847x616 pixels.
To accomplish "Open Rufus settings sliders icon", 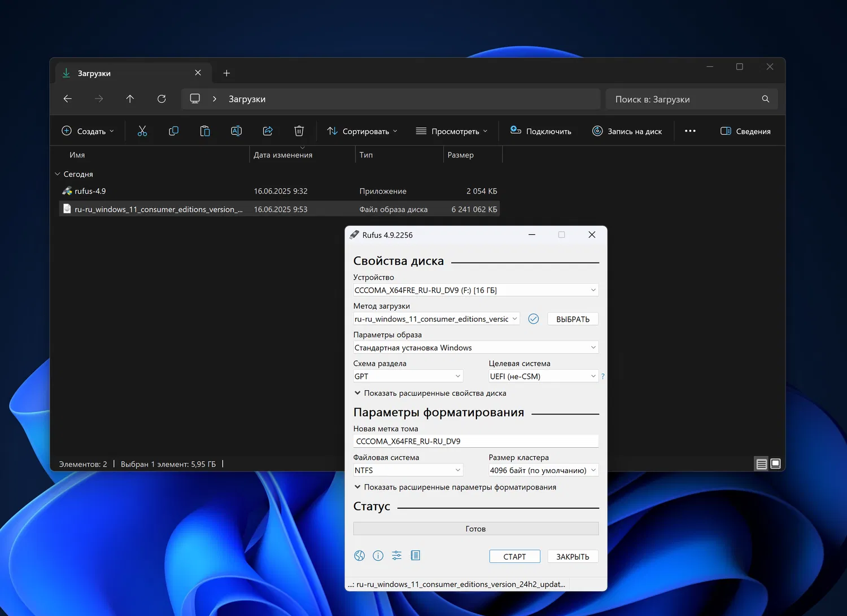I will click(397, 556).
